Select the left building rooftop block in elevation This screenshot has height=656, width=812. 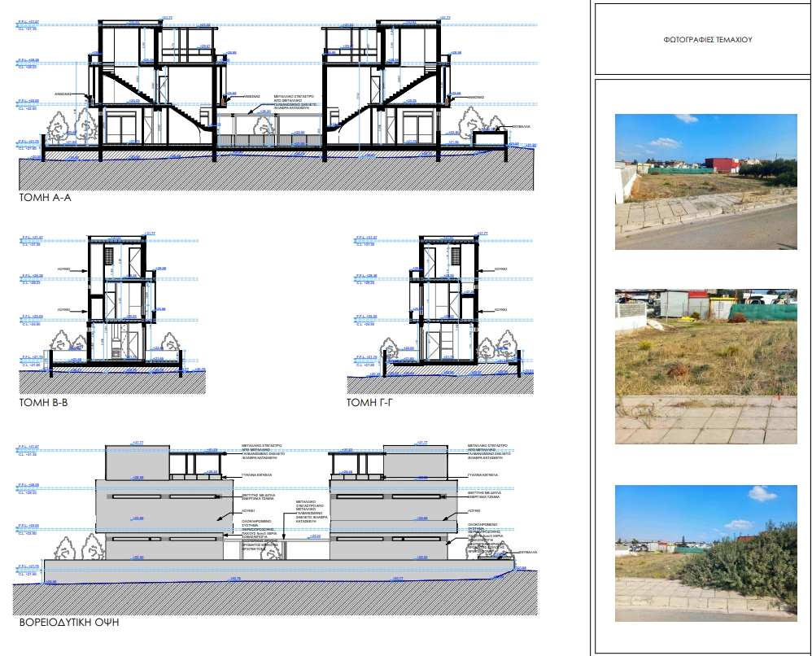click(138, 462)
